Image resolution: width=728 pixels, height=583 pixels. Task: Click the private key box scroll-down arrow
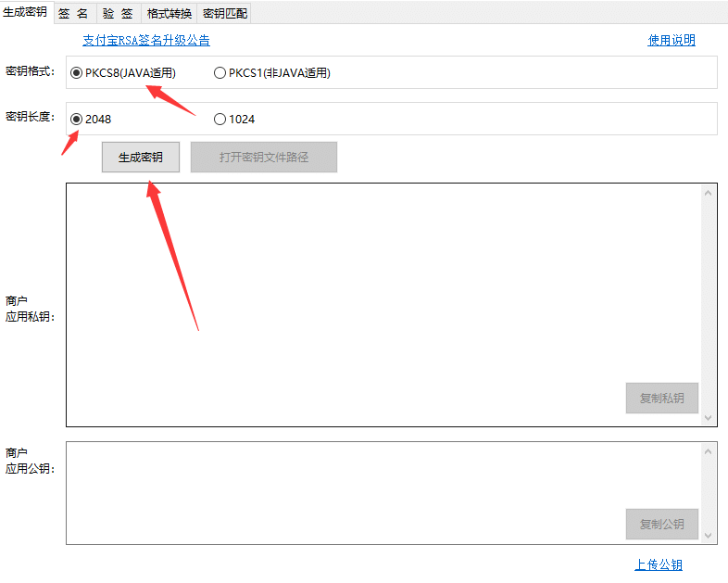[709, 418]
